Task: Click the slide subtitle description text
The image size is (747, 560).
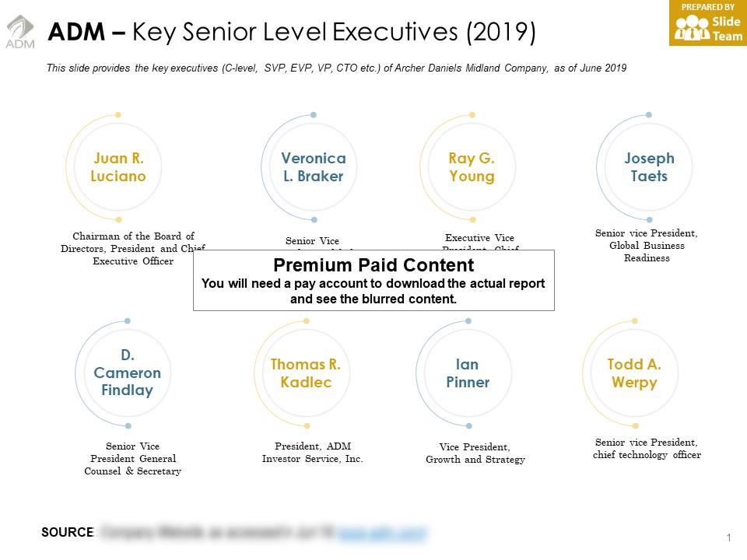Action: pyautogui.click(x=336, y=68)
